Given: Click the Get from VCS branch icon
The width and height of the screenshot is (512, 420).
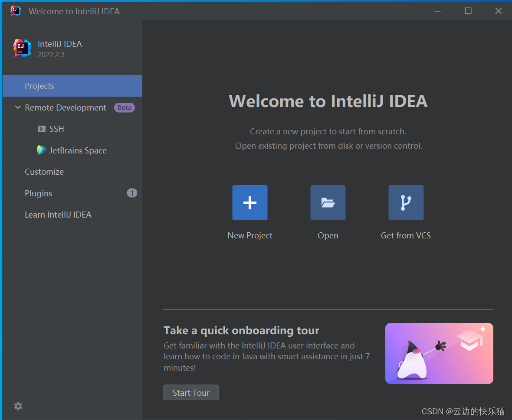Looking at the screenshot, I should pos(406,202).
